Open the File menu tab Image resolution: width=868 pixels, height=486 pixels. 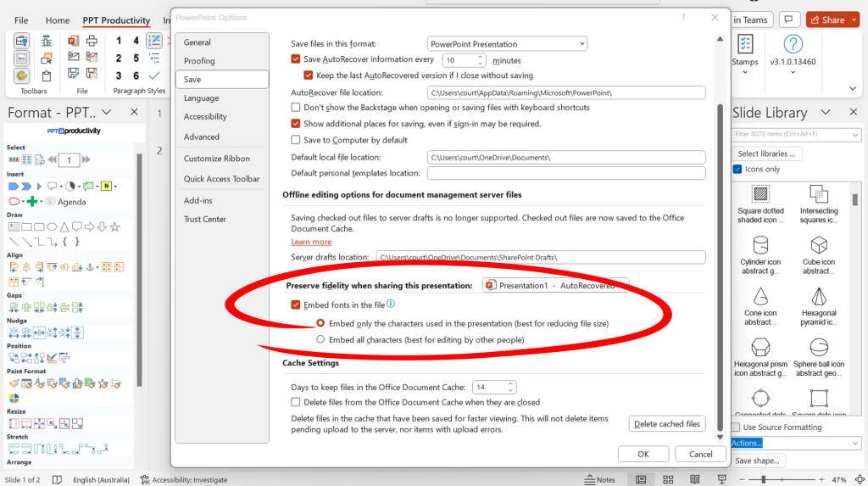21,20
